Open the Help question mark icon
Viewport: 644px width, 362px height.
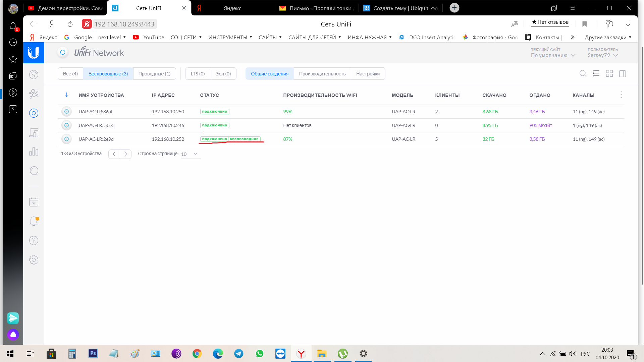coord(34,240)
